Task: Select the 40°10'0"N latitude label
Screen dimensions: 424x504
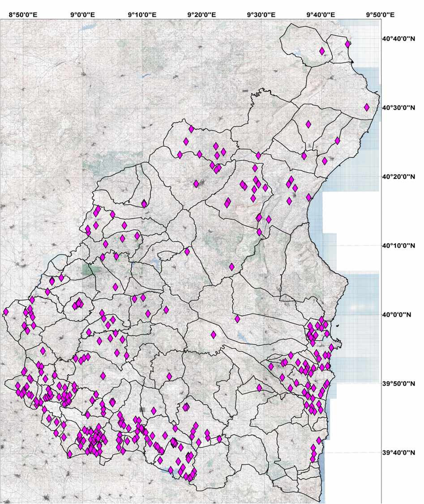Action: (398, 246)
